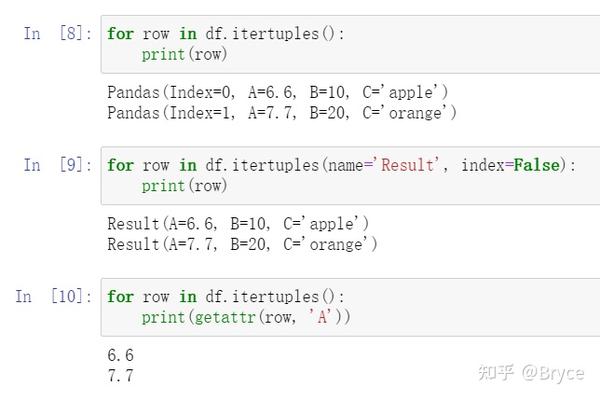Click output Result(A=7.7, B=20, C='orange')
The image size is (600, 401).
click(x=242, y=244)
